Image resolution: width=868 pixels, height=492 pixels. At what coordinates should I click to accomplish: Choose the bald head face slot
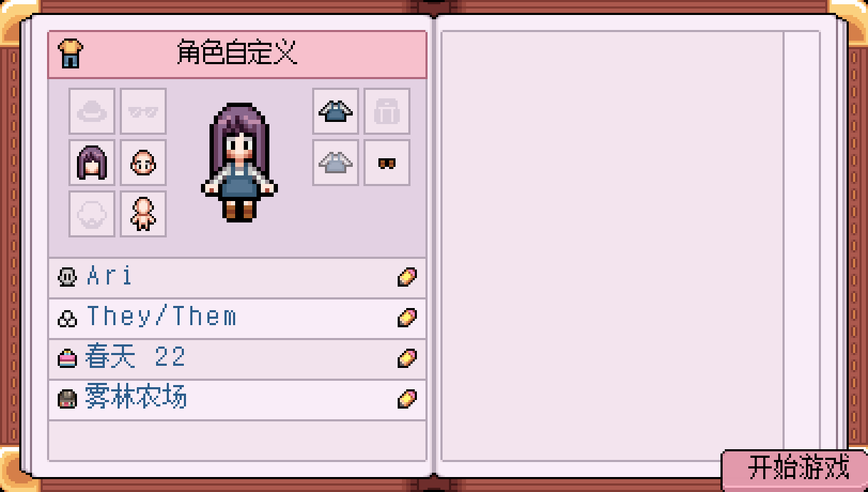[x=143, y=163]
